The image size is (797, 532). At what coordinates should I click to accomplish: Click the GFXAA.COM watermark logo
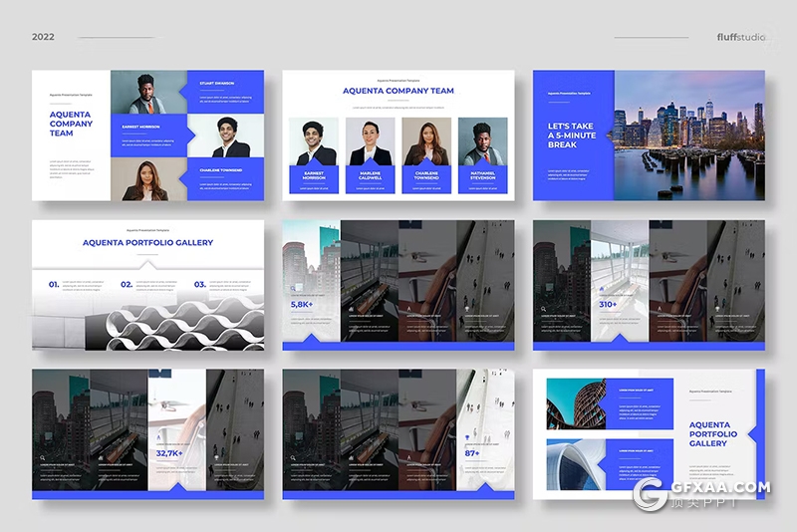point(702,492)
